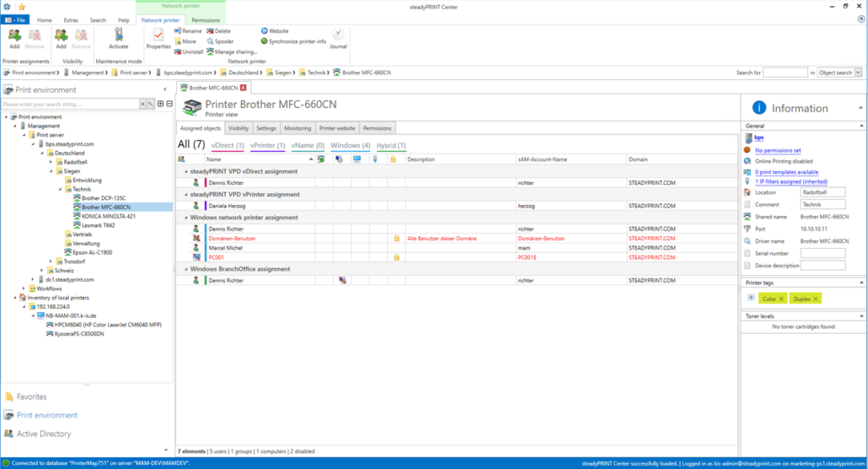Remove the Duplex tag

coord(816,299)
